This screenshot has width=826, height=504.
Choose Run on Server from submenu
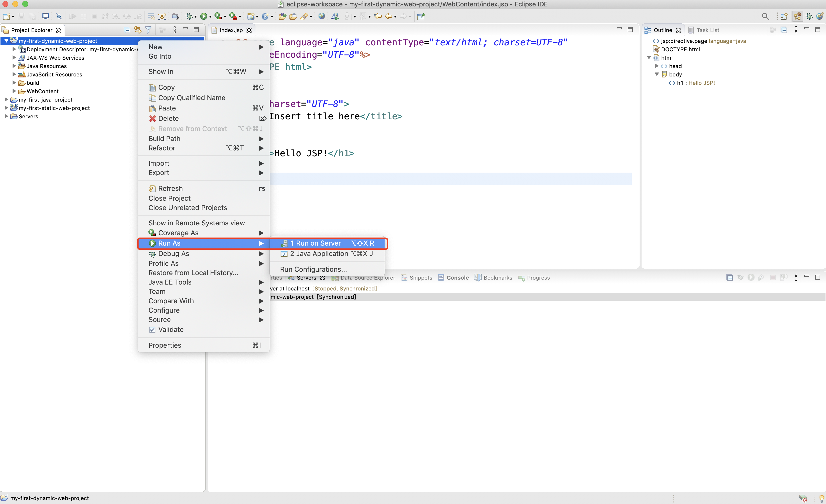327,243
